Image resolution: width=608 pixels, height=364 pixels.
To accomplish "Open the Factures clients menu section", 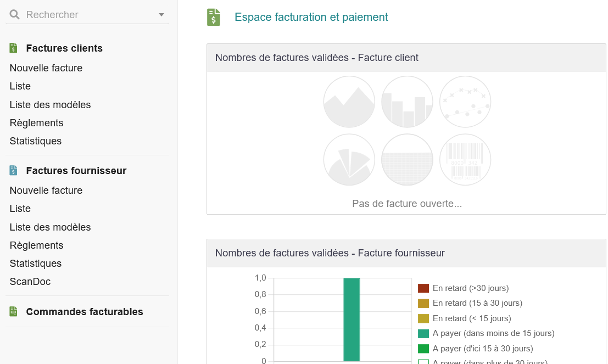I will (64, 48).
